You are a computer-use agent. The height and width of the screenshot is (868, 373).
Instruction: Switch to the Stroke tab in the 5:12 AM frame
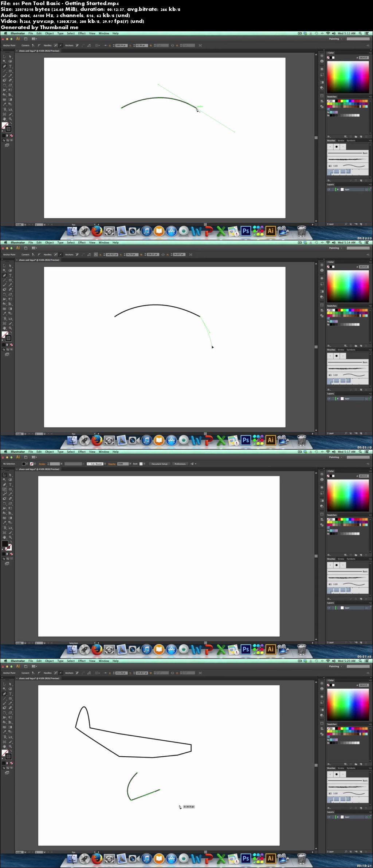coord(341,140)
